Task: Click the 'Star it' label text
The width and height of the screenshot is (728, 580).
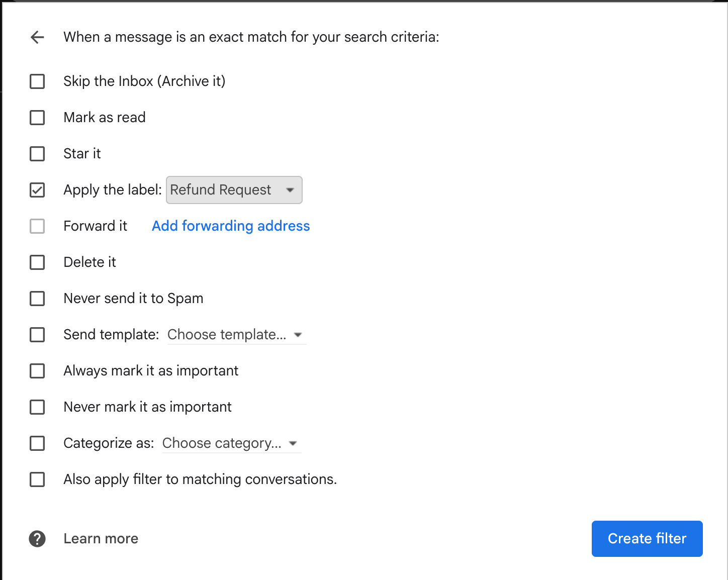Action: click(x=82, y=154)
